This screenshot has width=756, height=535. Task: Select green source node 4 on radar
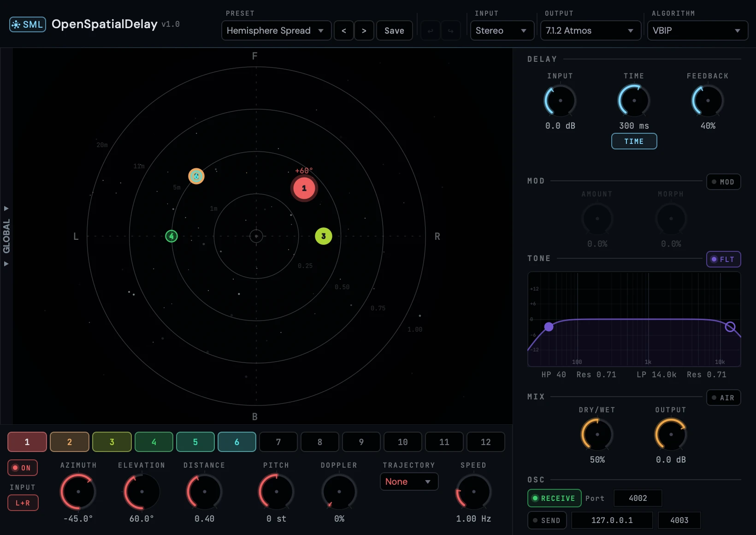coord(171,236)
